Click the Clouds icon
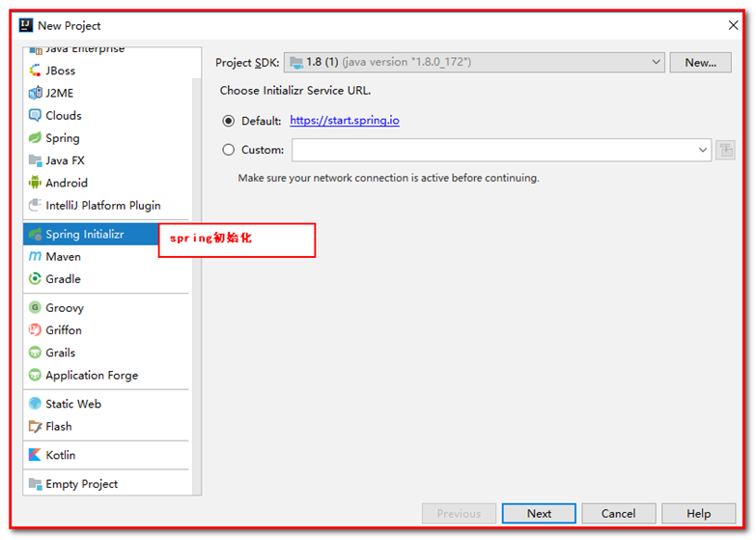 [x=35, y=115]
